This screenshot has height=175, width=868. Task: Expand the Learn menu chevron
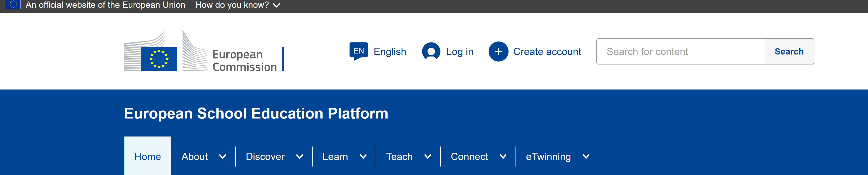[363, 156]
